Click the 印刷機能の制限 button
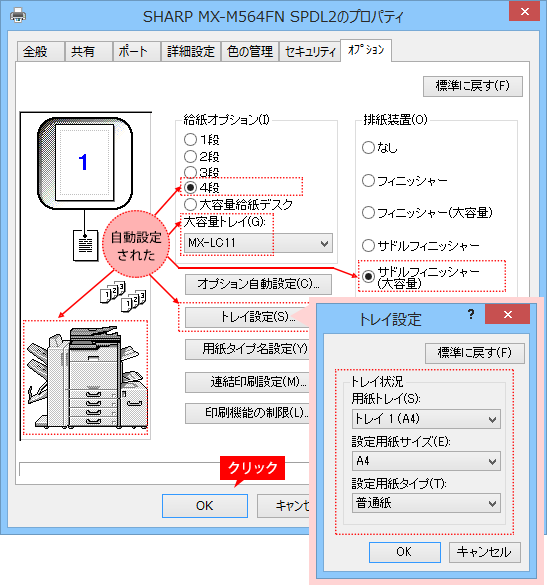This screenshot has height=585, width=547. click(248, 413)
